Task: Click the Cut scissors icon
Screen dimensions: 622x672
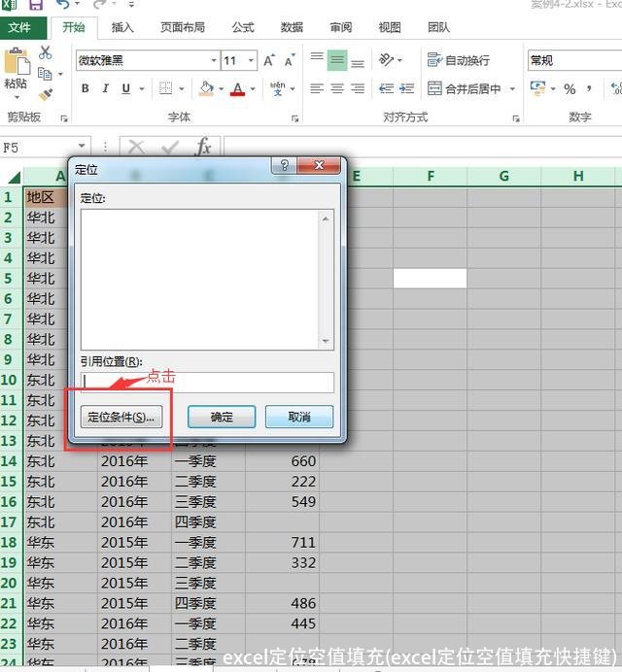Action: [46, 52]
